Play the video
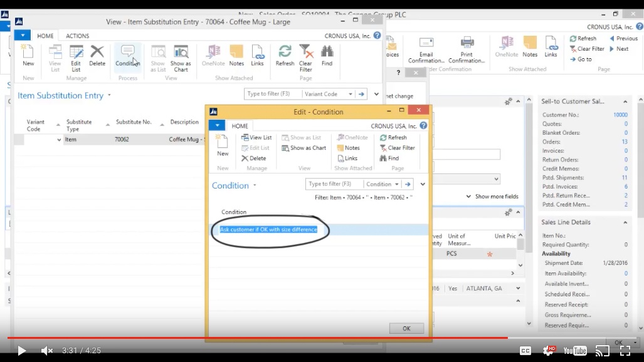This screenshot has height=362, width=644. [x=22, y=351]
